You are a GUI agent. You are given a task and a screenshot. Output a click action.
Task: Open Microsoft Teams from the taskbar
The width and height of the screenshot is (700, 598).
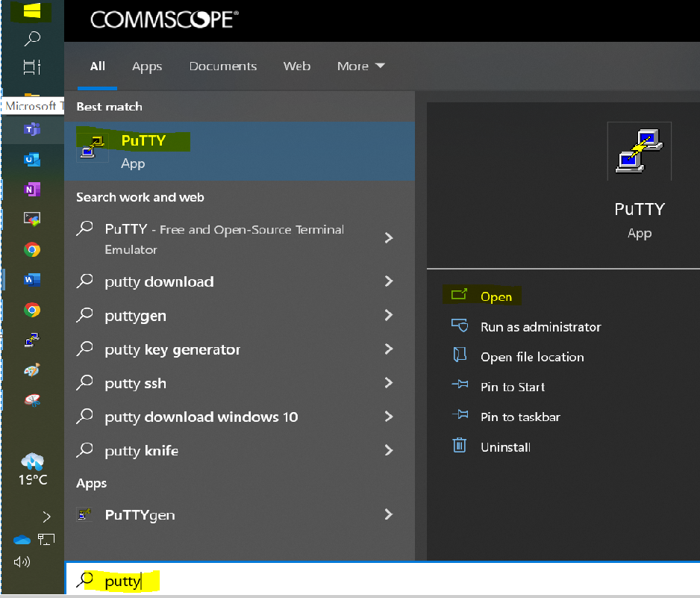click(x=31, y=130)
